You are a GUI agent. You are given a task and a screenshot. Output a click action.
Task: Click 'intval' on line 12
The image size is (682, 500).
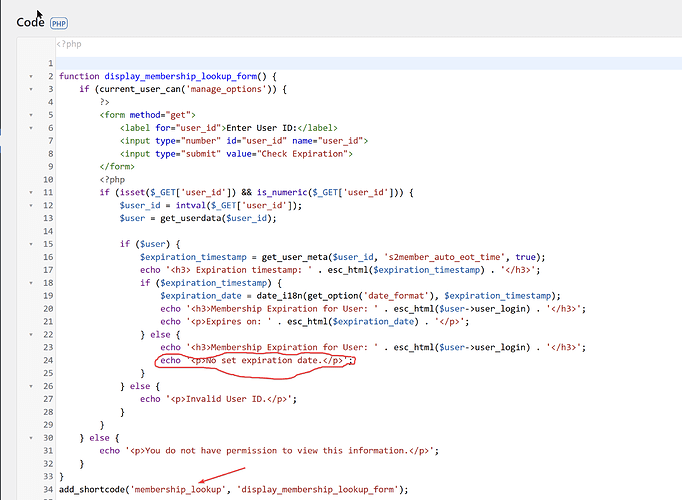(x=191, y=205)
